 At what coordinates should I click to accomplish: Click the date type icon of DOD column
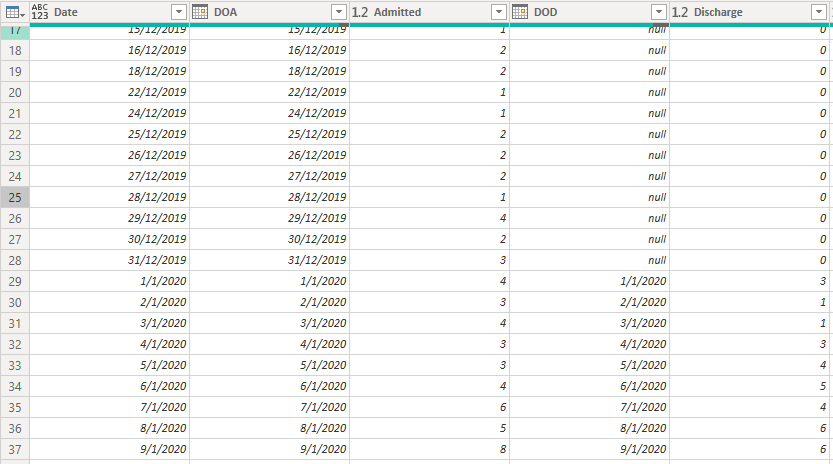[x=520, y=12]
